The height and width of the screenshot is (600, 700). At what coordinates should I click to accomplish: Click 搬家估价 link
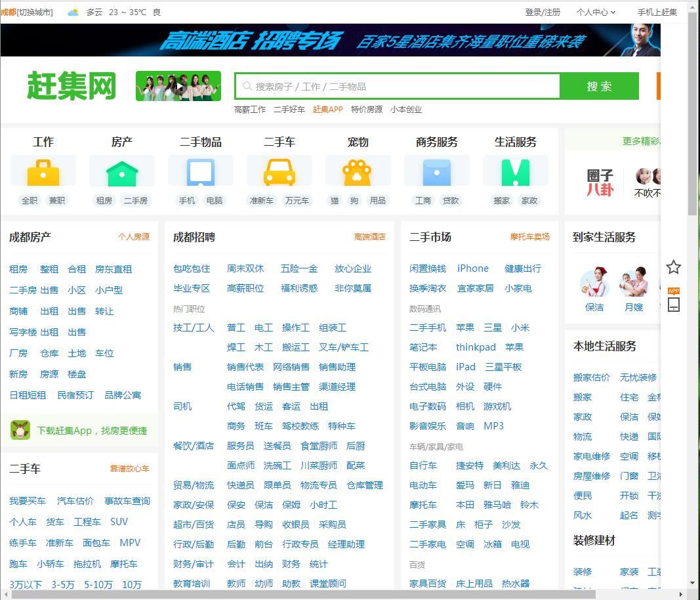coord(592,377)
